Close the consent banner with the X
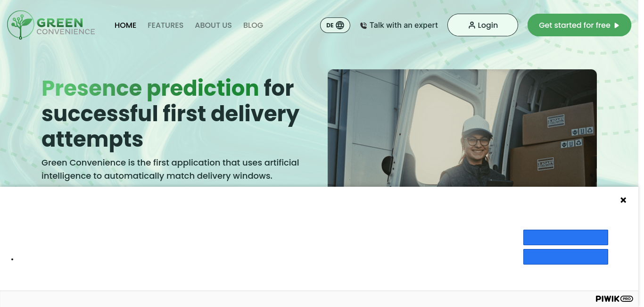Viewport: 644px width, 307px height. [623, 200]
